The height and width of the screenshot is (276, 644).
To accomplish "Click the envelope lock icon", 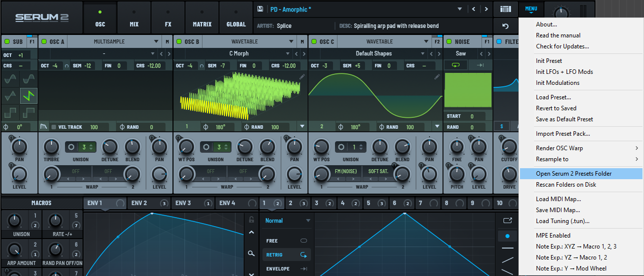I will click(x=251, y=220).
